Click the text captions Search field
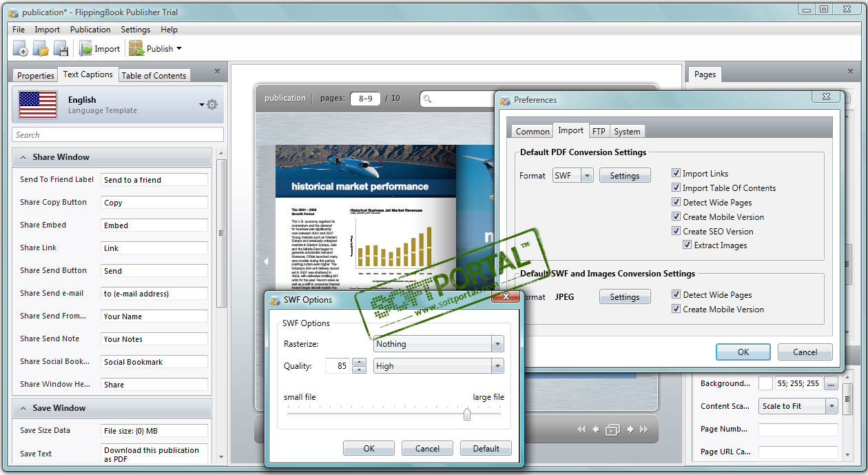The width and height of the screenshot is (868, 475). (x=118, y=134)
